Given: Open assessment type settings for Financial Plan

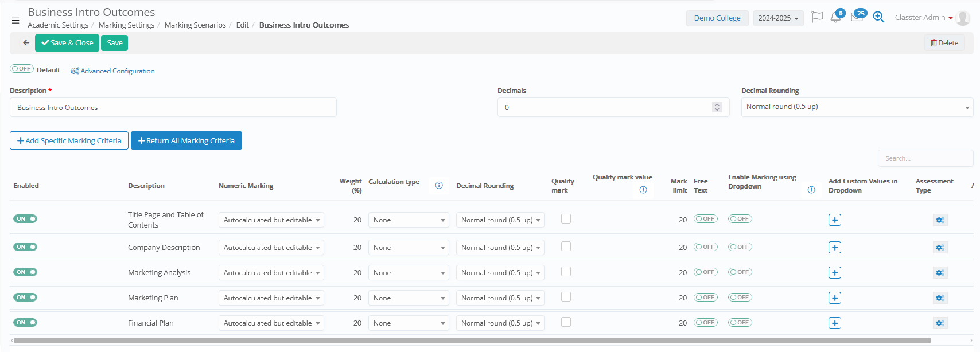Looking at the screenshot, I should [x=939, y=323].
